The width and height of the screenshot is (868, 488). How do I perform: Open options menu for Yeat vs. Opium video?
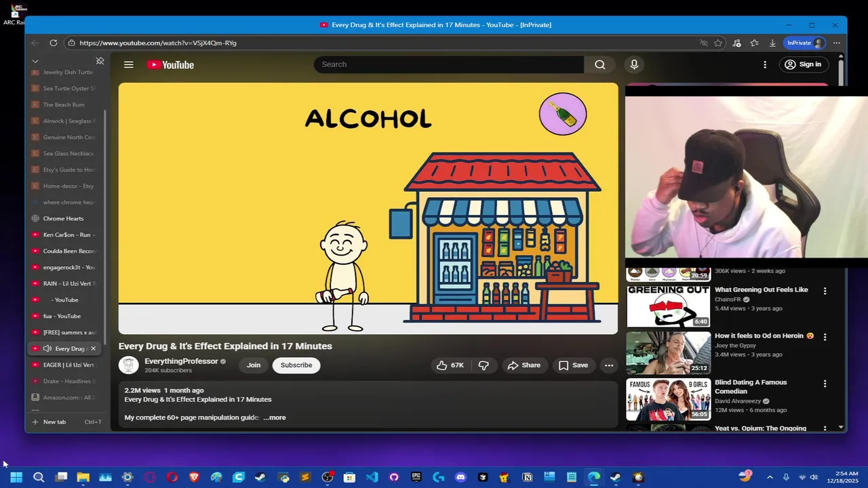click(825, 428)
